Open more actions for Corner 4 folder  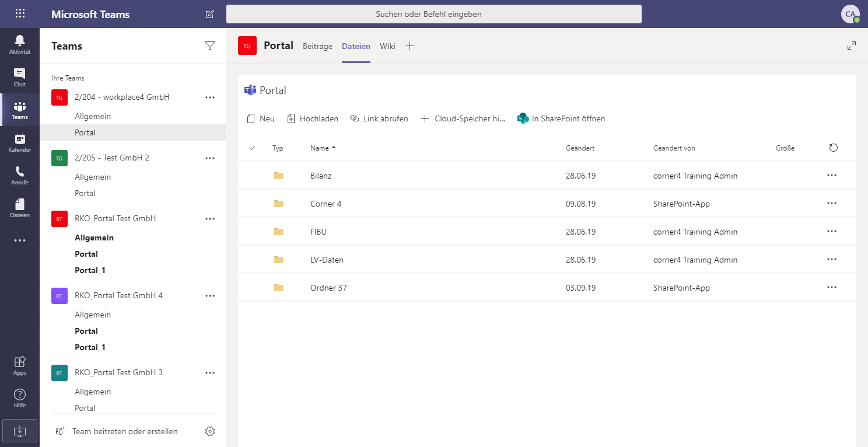tap(832, 203)
